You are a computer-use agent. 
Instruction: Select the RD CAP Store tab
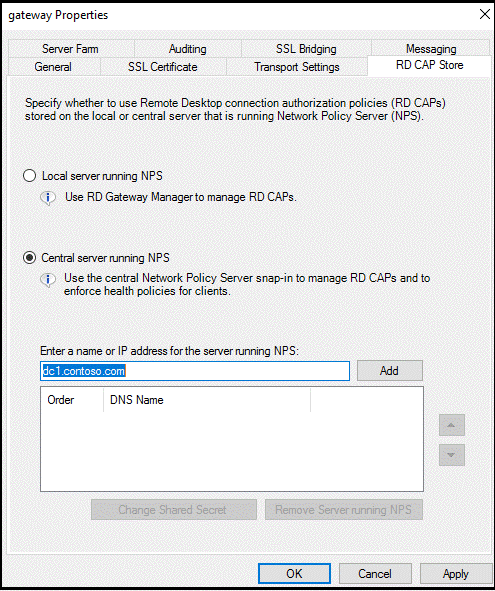click(x=429, y=65)
